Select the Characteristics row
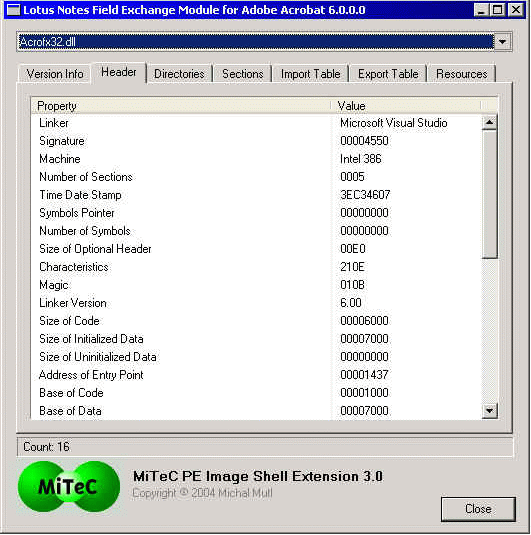 point(256,267)
